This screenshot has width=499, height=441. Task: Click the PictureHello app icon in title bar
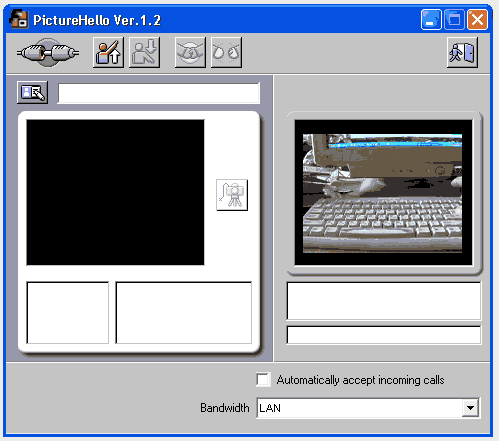coord(19,19)
